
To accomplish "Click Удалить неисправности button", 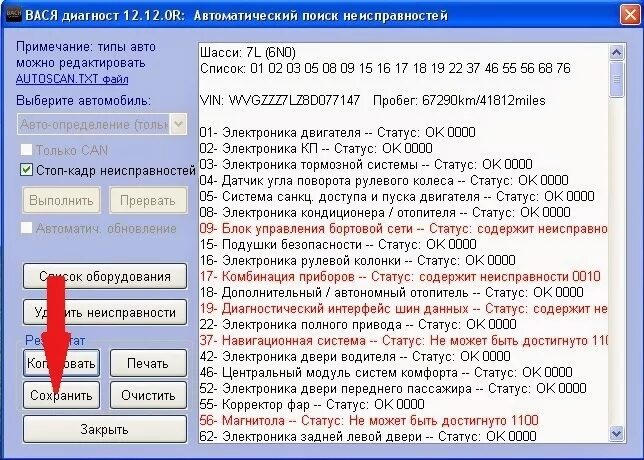I will point(105,312).
